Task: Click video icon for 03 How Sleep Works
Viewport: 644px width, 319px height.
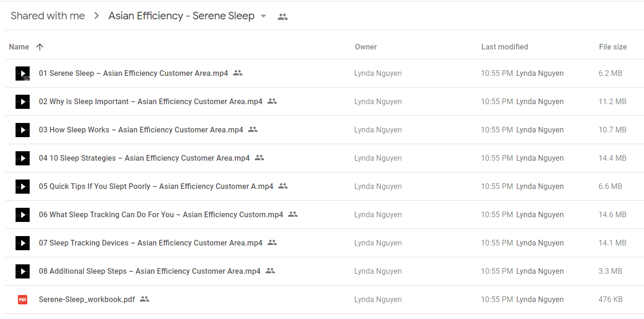Action: [x=23, y=130]
